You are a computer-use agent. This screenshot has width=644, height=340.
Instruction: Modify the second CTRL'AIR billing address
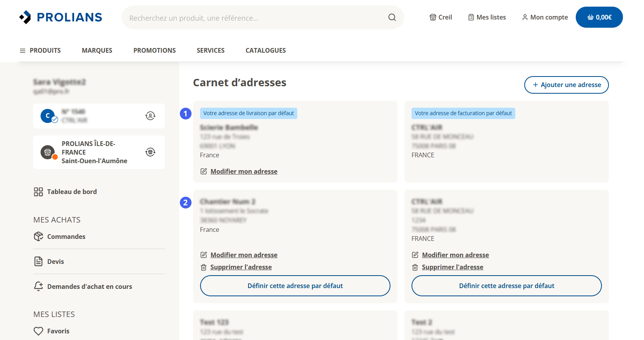[455, 255]
